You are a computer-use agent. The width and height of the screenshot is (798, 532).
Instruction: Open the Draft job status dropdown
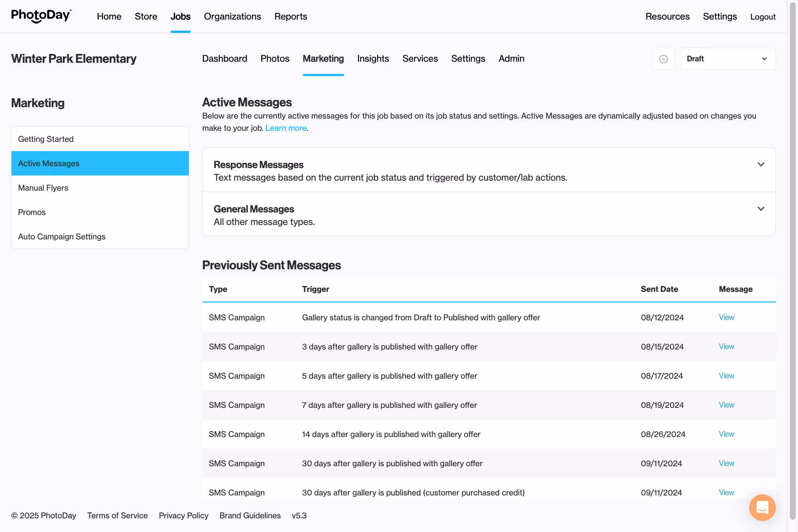728,59
